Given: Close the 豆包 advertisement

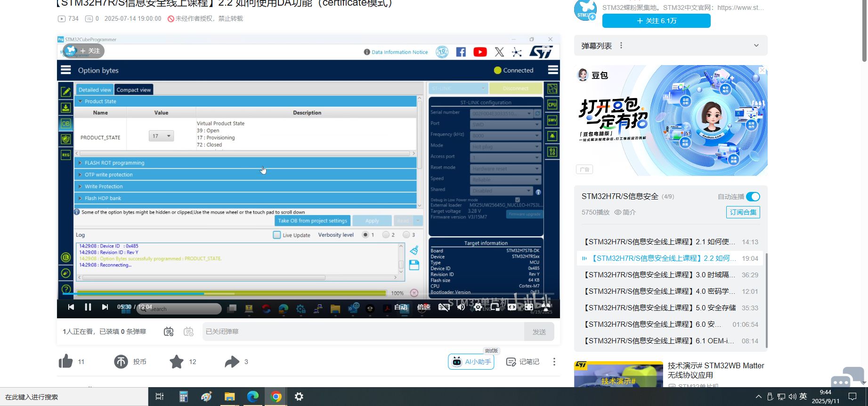Looking at the screenshot, I should [x=762, y=70].
